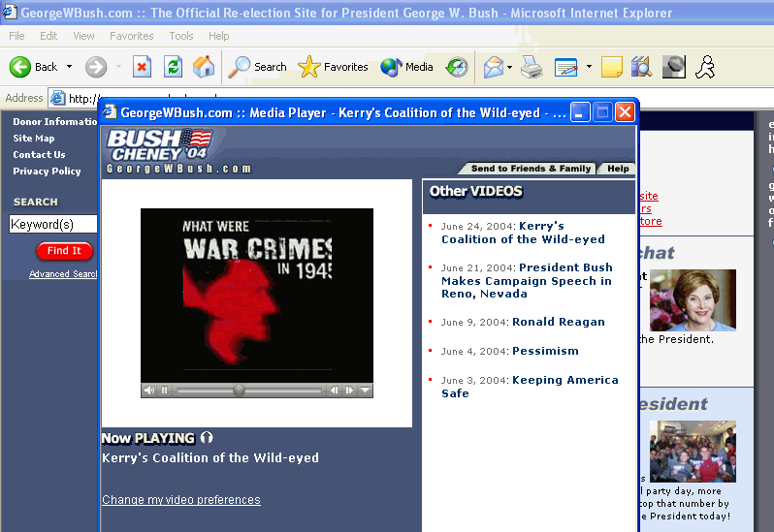The height and width of the screenshot is (532, 774).
Task: Open the History toolbar icon
Action: (x=457, y=67)
